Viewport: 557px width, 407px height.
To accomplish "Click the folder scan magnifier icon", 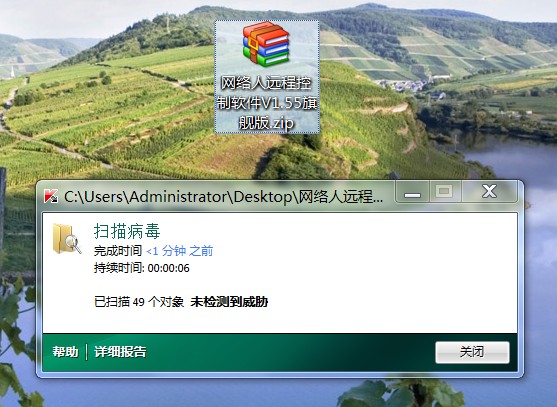I will pyautogui.click(x=66, y=239).
